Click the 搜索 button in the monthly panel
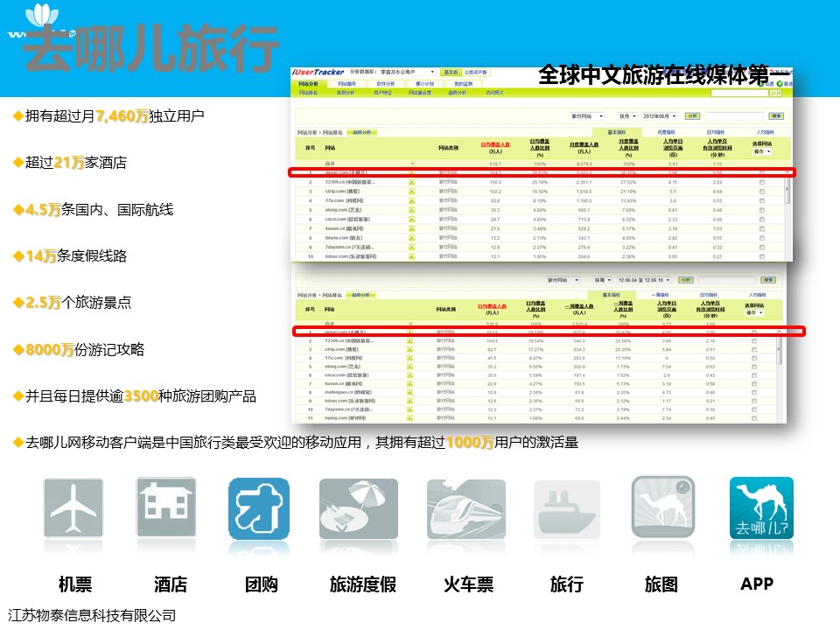 [776, 116]
